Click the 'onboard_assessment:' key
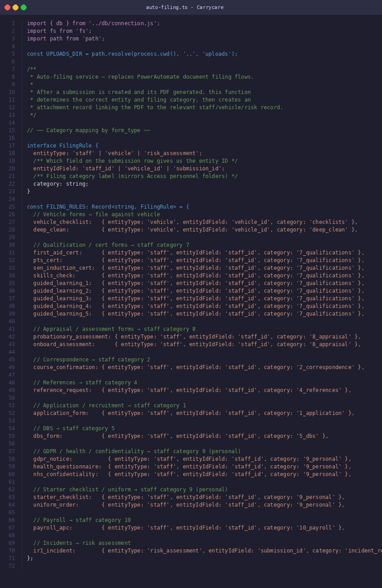Screen dimensions: 382x588 coord(64,344)
